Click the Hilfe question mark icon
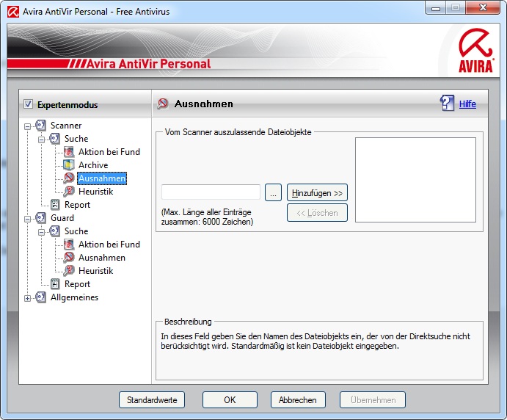The image size is (507, 420). 447,104
